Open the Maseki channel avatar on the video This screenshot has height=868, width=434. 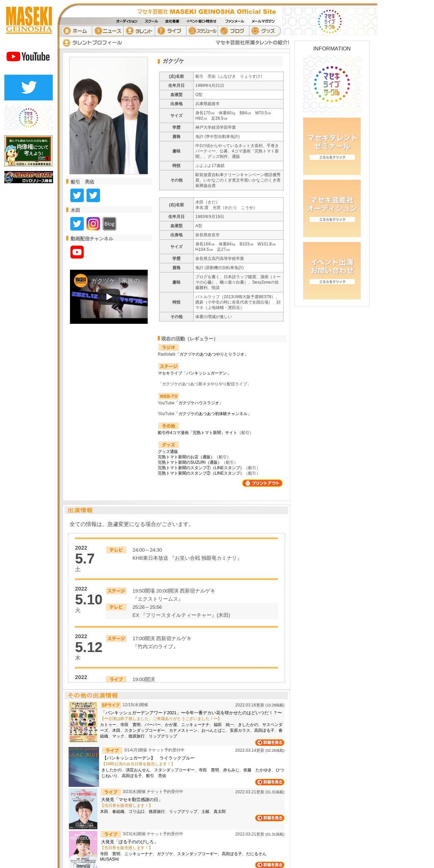tap(81, 280)
